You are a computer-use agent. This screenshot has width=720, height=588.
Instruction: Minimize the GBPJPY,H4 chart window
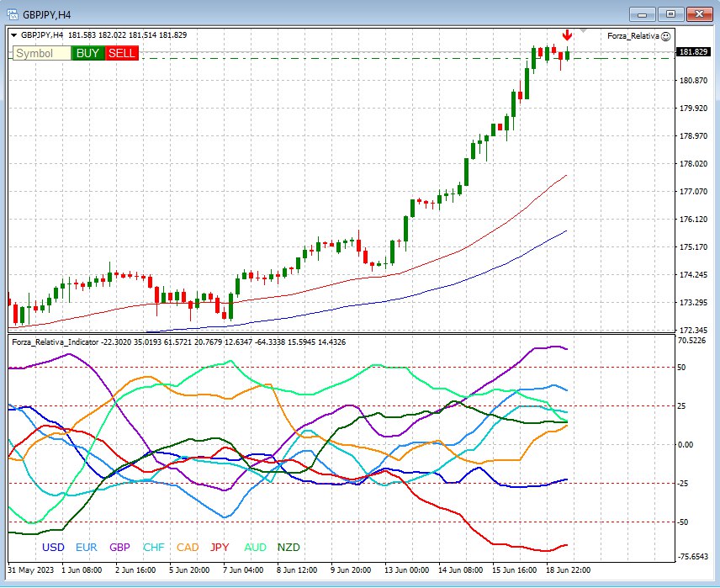[x=643, y=14]
